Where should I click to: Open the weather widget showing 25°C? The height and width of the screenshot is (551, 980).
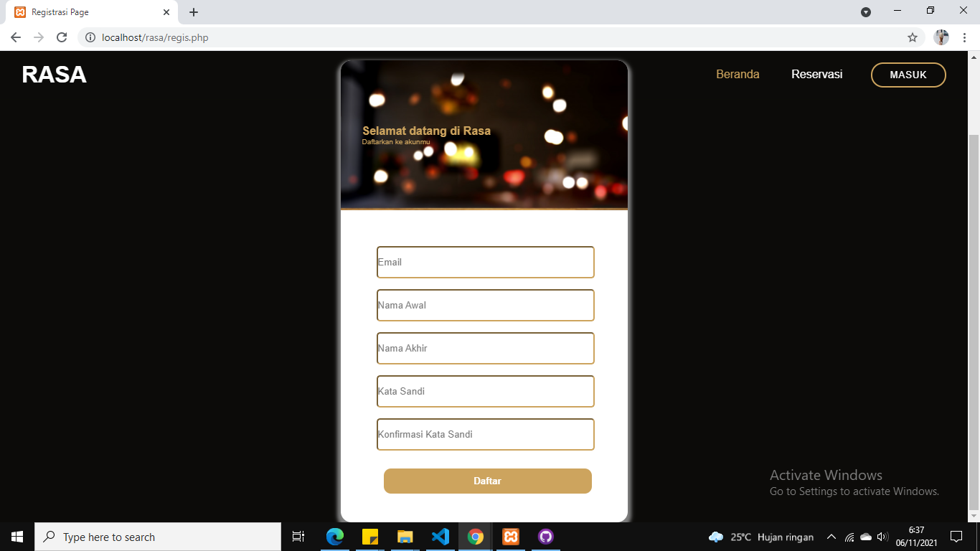[x=761, y=537]
